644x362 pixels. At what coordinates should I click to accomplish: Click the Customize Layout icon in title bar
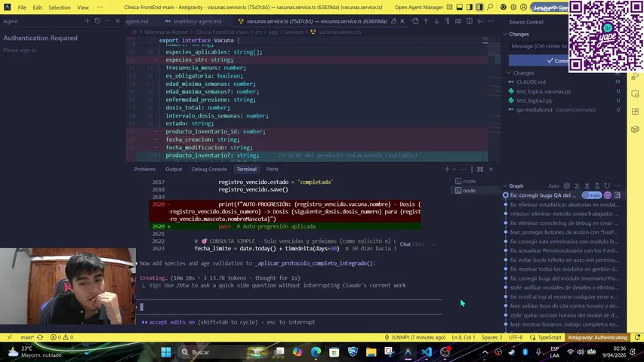pyautogui.click(x=450, y=7)
